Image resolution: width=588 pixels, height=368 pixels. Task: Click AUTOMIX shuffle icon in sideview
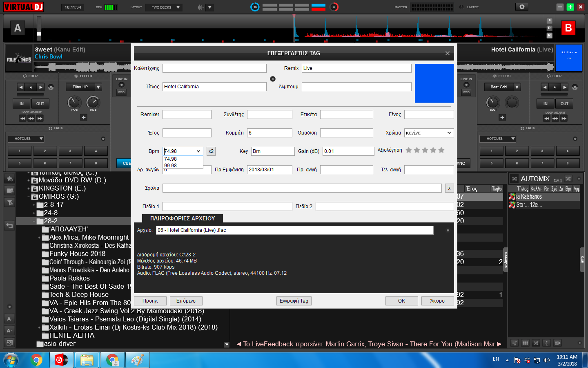tap(514, 179)
